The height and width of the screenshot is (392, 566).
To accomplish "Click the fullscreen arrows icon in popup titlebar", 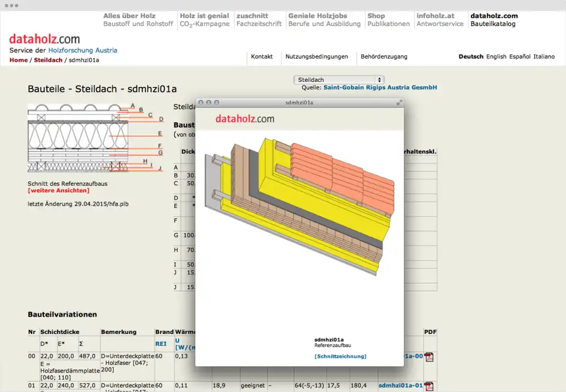I will pyautogui.click(x=399, y=103).
